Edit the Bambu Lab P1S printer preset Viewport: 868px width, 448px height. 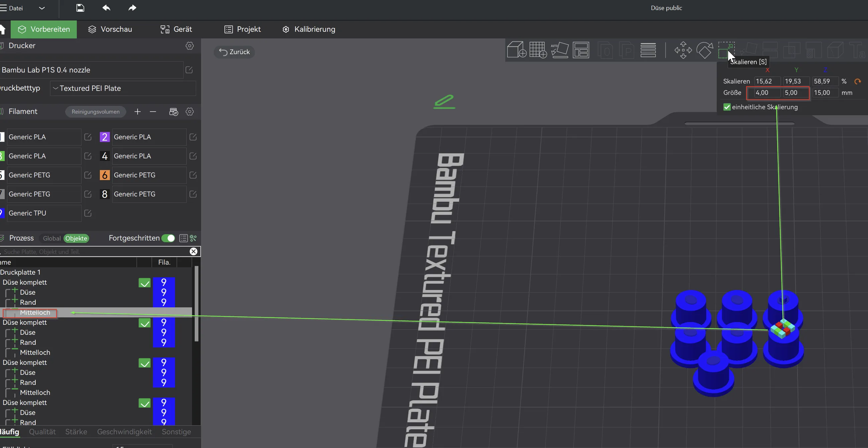tap(189, 70)
